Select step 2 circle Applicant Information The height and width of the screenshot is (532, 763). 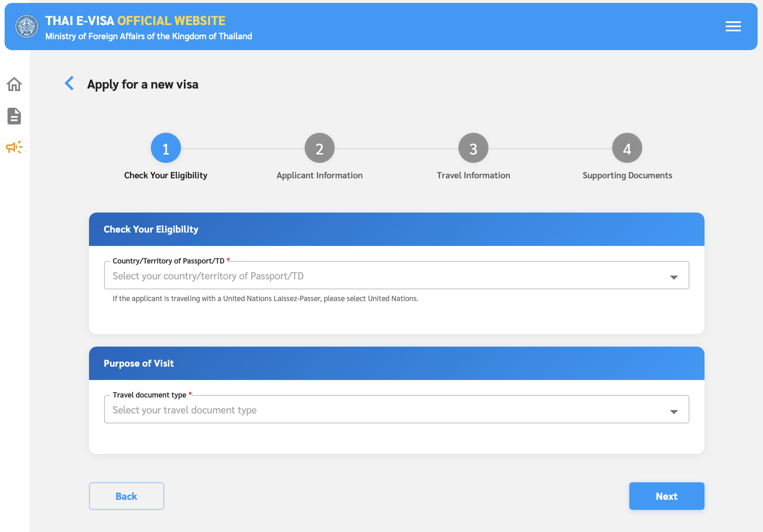pos(320,148)
